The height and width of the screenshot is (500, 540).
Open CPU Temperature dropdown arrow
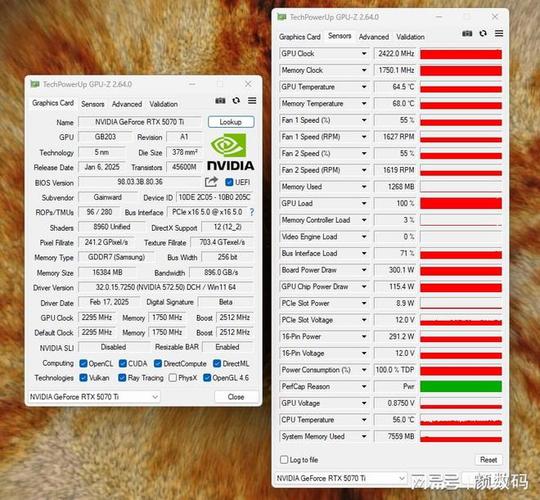tap(364, 420)
